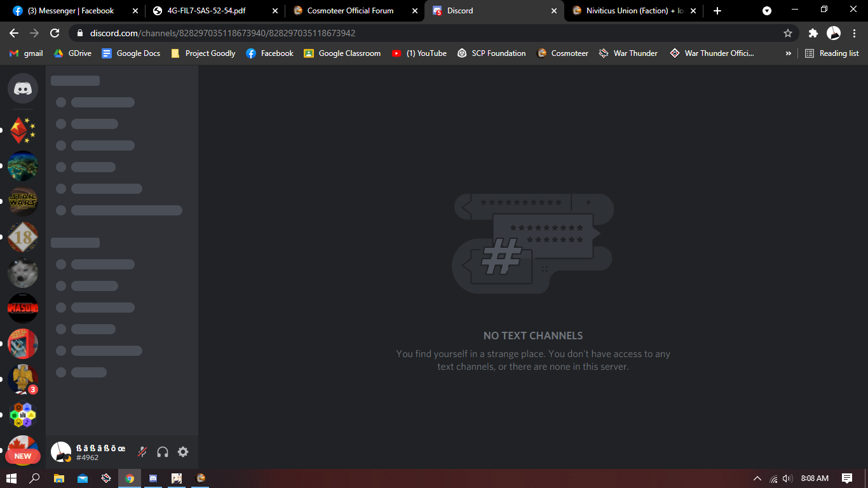
Task: Open the server showing 3 notifications
Action: (x=23, y=380)
